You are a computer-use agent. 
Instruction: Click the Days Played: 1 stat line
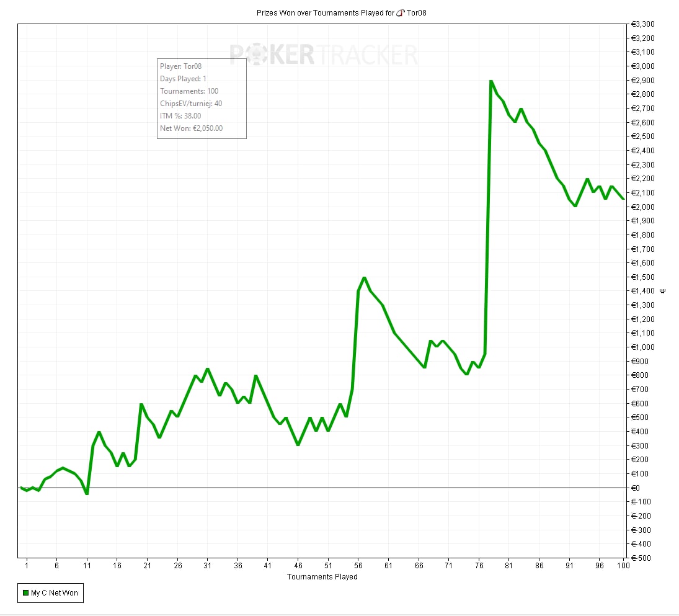coord(183,79)
